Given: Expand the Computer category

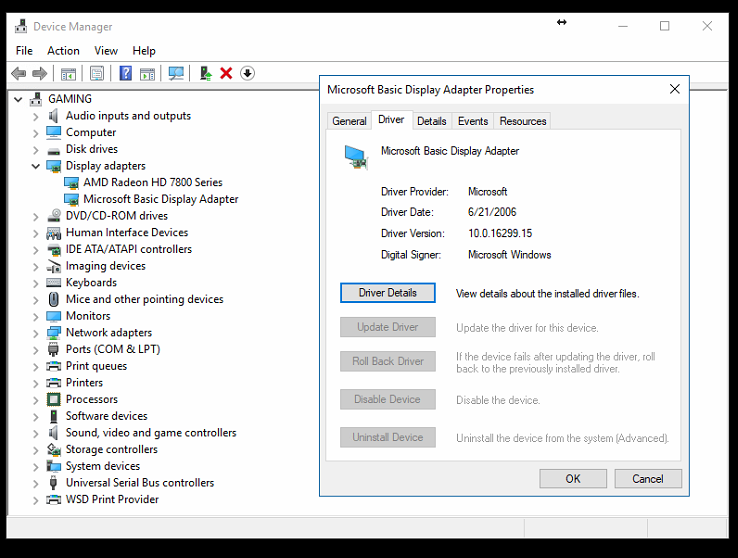Looking at the screenshot, I should coord(36,133).
